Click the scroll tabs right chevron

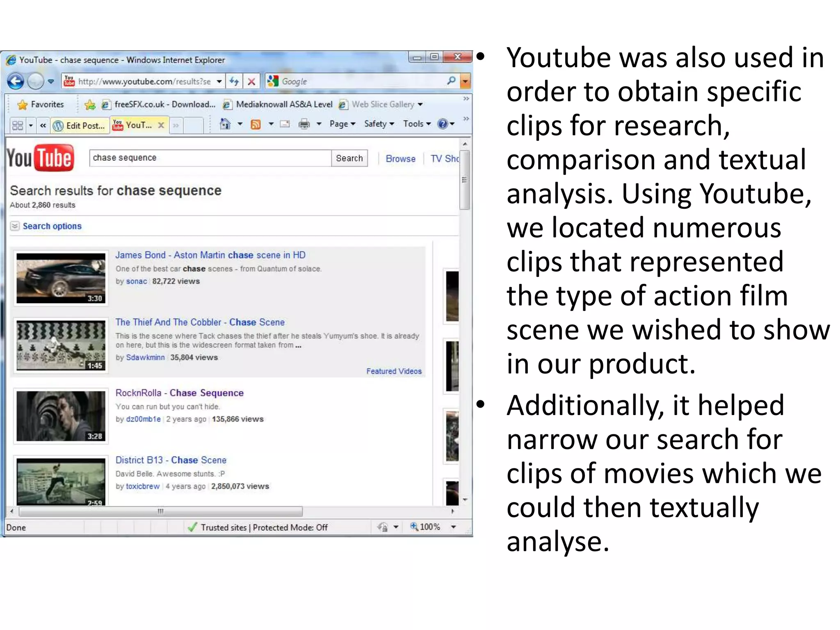[176, 125]
